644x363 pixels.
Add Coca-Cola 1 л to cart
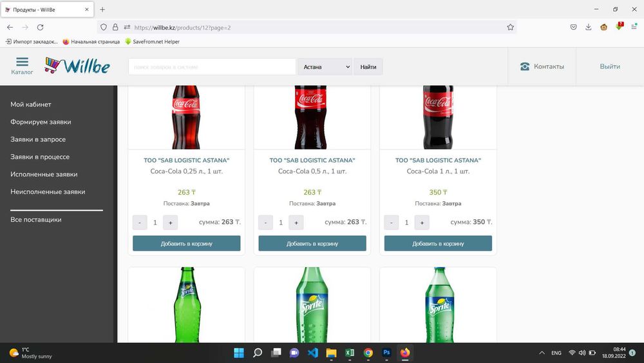(438, 243)
